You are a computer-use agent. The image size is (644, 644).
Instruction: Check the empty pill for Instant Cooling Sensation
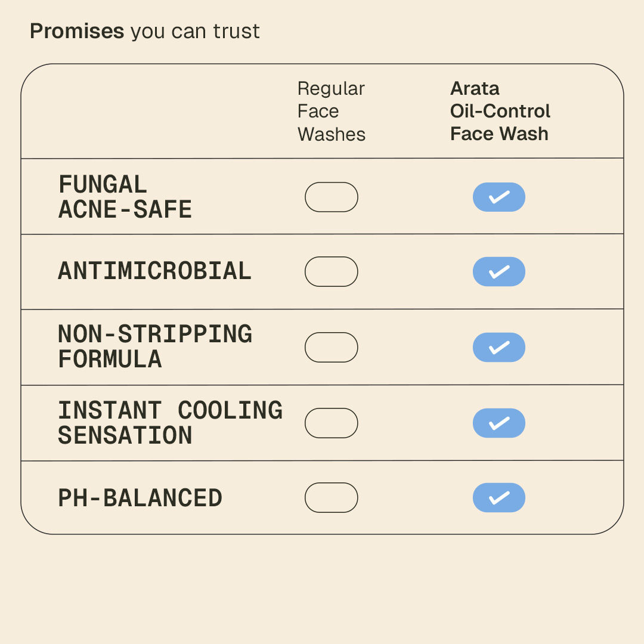coord(331,423)
